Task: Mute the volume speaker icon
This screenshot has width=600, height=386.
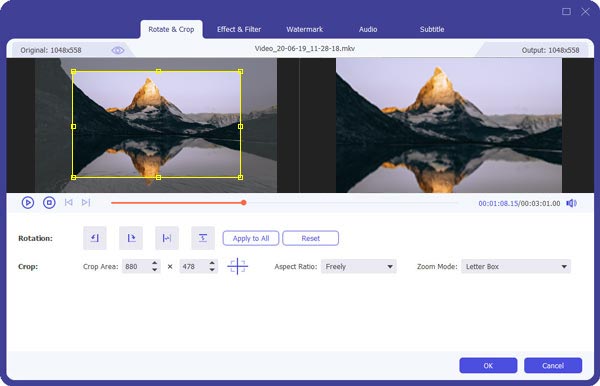Action: 572,203
